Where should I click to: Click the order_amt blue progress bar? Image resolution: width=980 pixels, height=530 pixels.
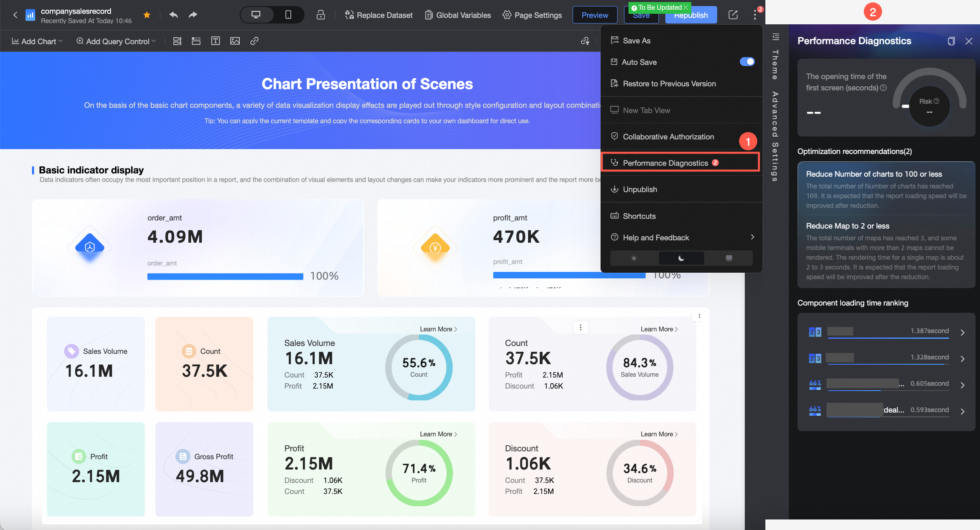(x=225, y=276)
